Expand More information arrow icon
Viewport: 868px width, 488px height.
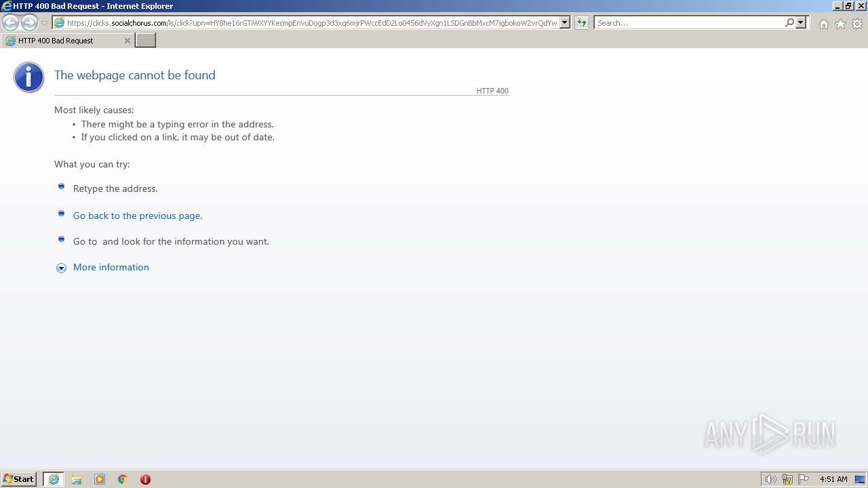coord(61,268)
